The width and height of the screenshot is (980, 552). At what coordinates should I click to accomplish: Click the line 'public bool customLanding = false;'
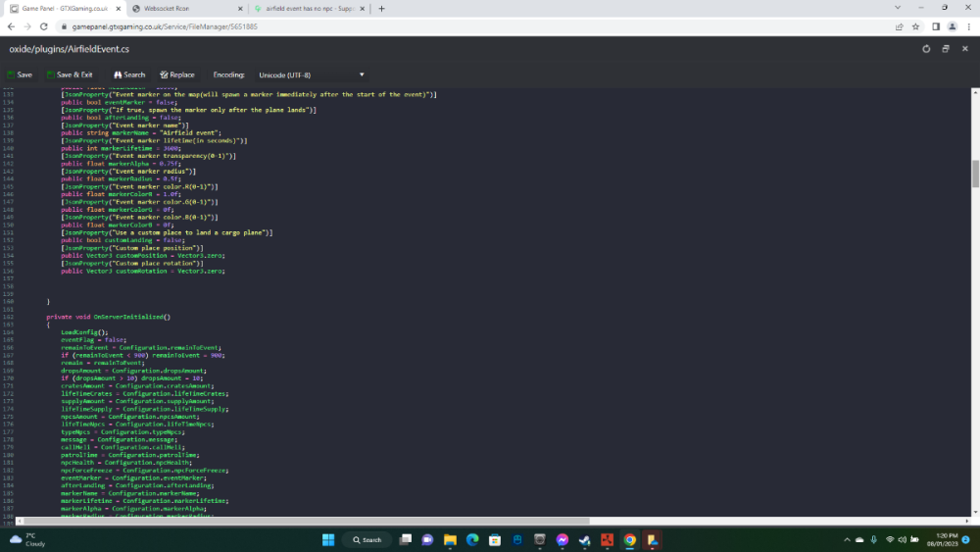pyautogui.click(x=122, y=240)
